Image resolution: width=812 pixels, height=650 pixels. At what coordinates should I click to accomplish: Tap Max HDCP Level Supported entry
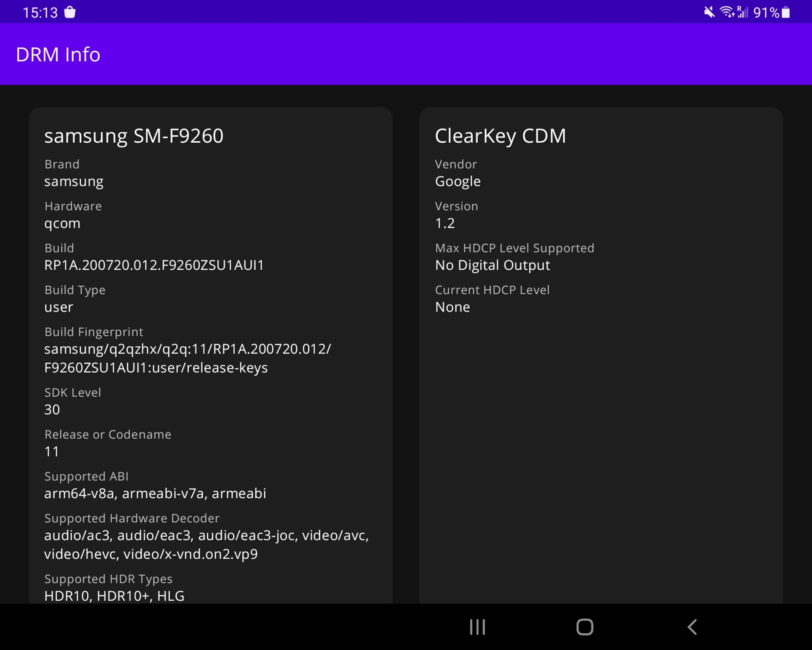515,256
